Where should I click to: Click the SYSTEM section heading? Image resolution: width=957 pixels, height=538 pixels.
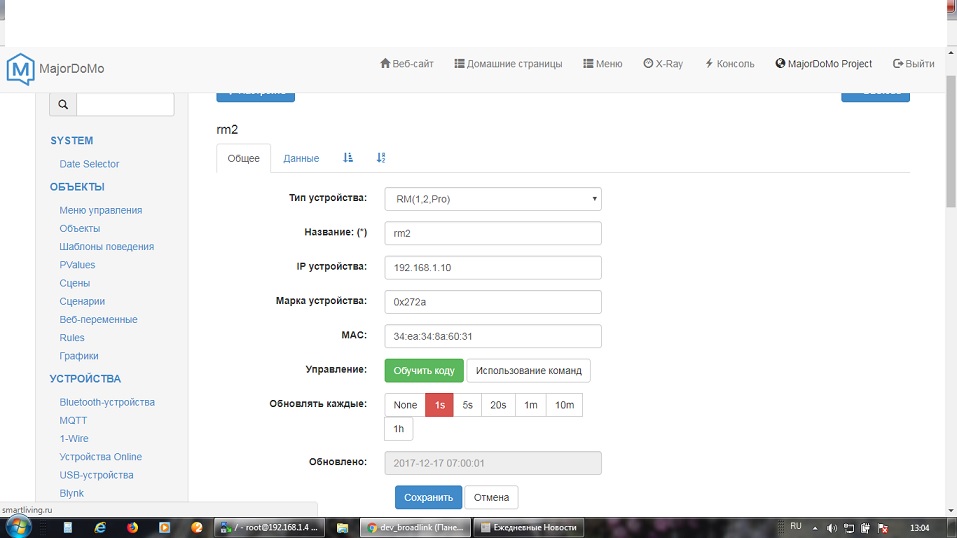pyautogui.click(x=71, y=140)
